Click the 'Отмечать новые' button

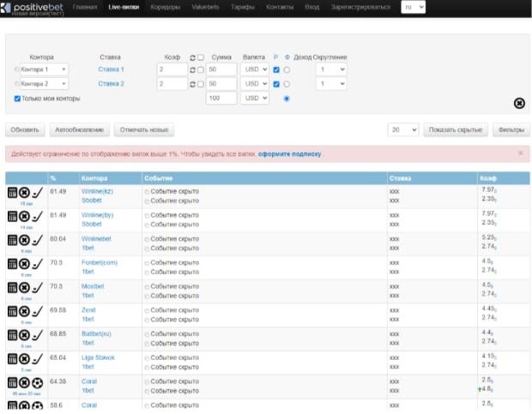click(144, 129)
